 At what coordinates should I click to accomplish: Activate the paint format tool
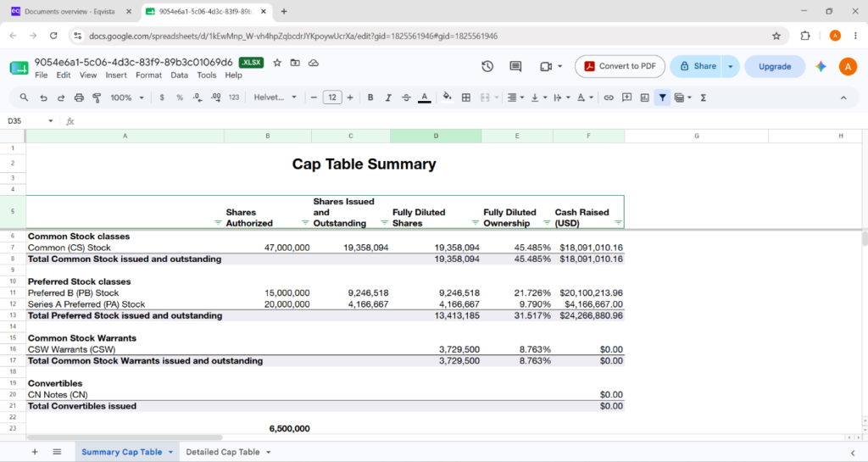coord(97,97)
